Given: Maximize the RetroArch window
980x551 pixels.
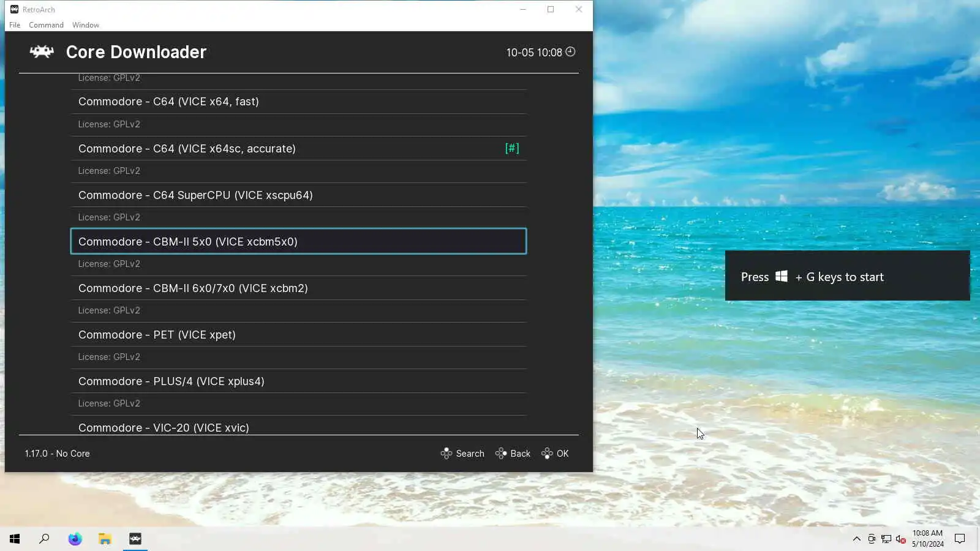Looking at the screenshot, I should [551, 9].
